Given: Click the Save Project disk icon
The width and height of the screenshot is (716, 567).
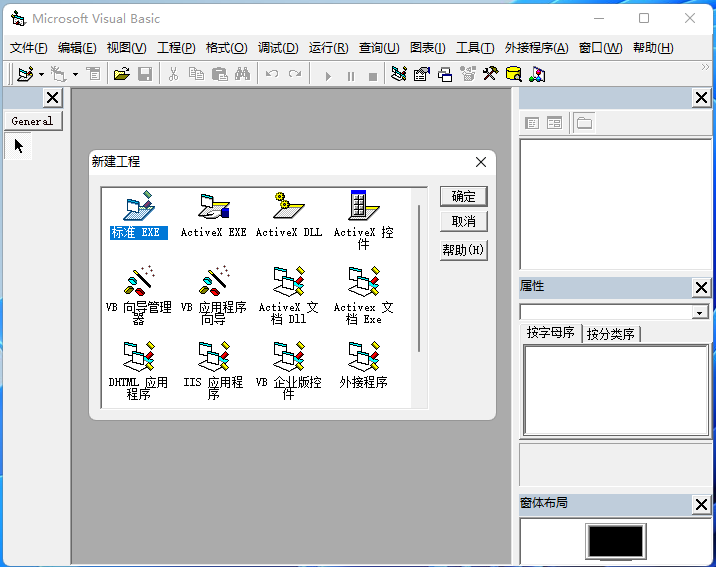Looking at the screenshot, I should (145, 74).
